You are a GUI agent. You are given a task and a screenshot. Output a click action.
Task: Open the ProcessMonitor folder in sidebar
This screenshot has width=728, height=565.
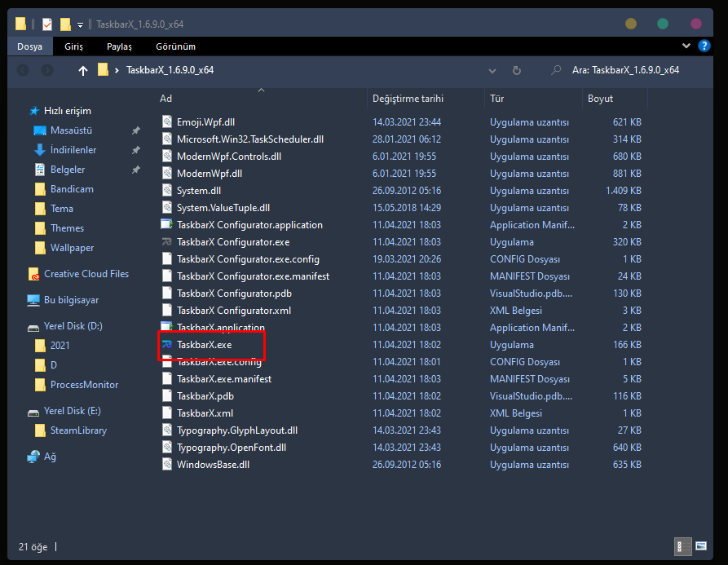click(x=84, y=384)
